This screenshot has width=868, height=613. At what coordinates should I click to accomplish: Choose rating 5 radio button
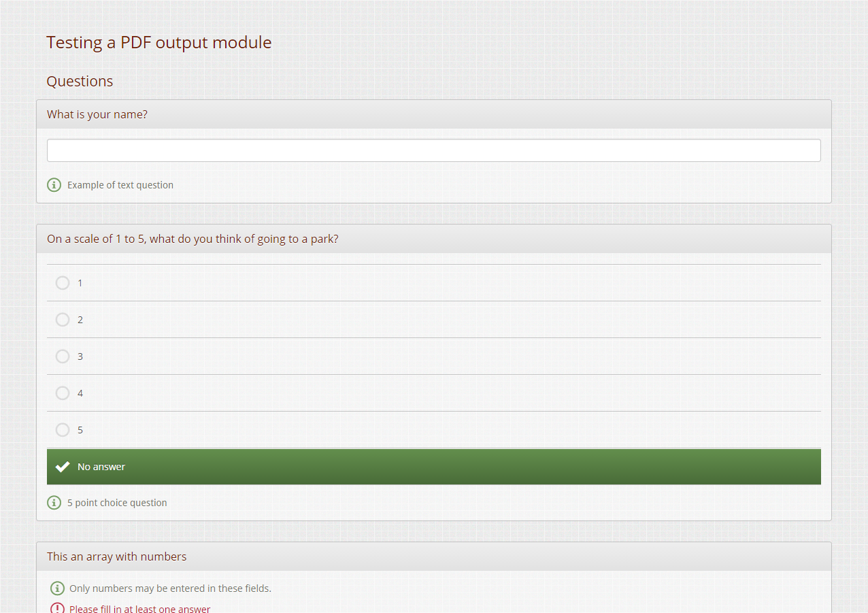click(63, 430)
